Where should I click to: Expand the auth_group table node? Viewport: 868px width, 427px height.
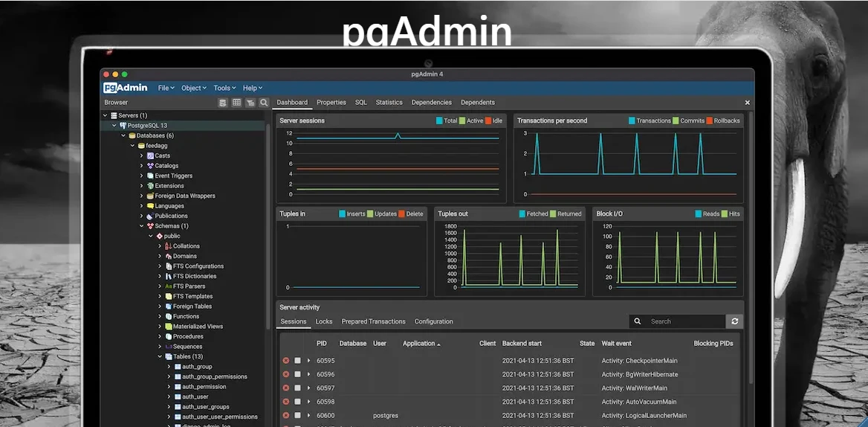point(169,367)
